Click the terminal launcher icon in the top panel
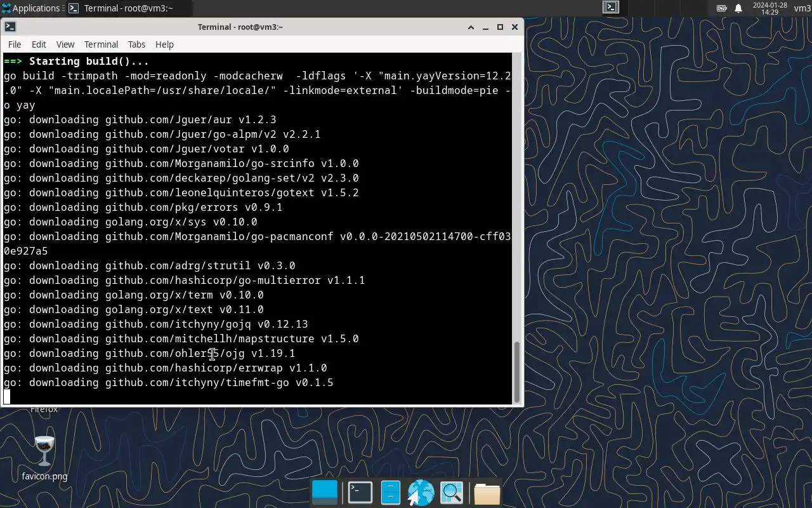812x508 pixels. point(610,8)
